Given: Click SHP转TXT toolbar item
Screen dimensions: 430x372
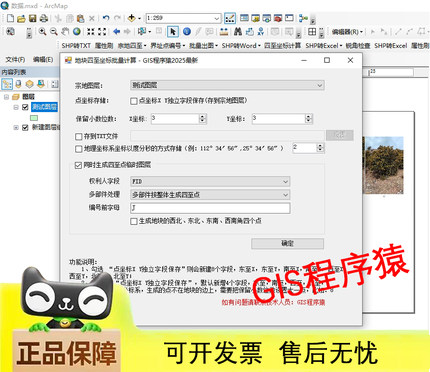Looking at the screenshot, I should [x=76, y=46].
